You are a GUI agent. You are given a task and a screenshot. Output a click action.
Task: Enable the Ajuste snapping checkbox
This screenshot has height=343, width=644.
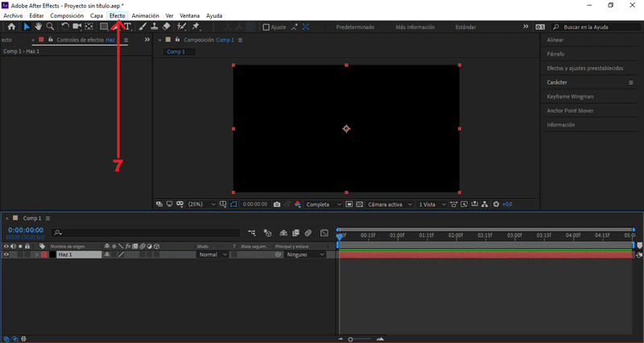tap(266, 27)
